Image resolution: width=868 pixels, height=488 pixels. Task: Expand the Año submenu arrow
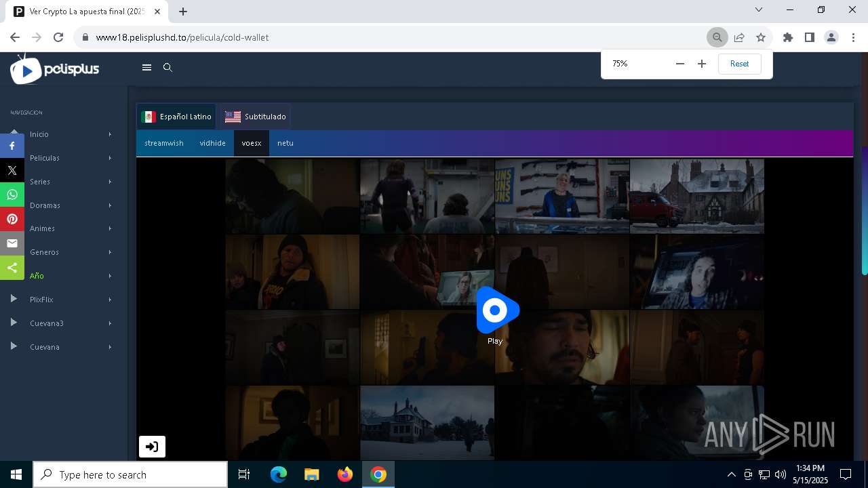tap(110, 276)
